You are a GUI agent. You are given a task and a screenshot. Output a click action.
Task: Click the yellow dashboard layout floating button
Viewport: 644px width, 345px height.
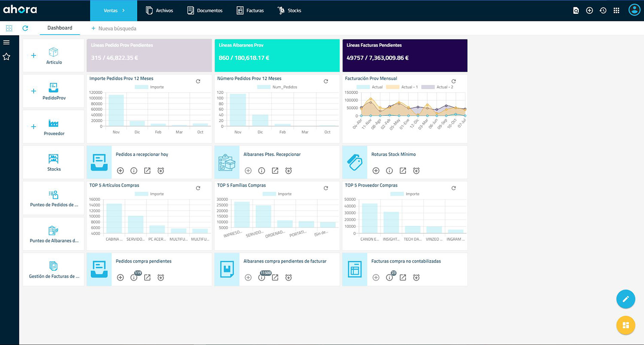pyautogui.click(x=626, y=325)
